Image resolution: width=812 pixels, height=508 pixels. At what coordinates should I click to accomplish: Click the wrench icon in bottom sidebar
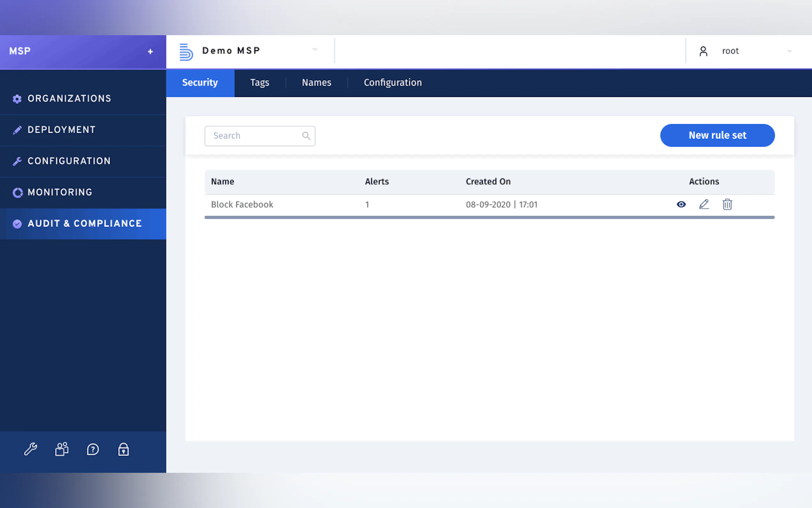(31, 449)
